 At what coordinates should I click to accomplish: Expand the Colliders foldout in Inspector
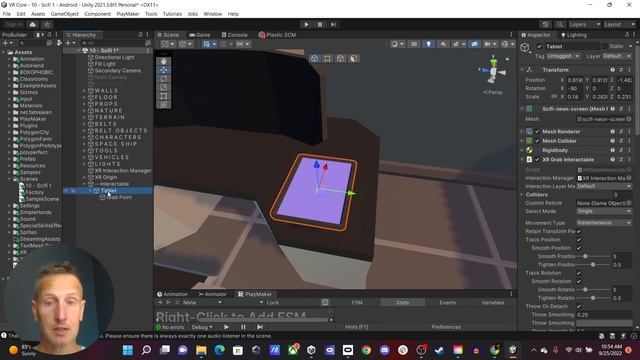pyautogui.click(x=522, y=195)
